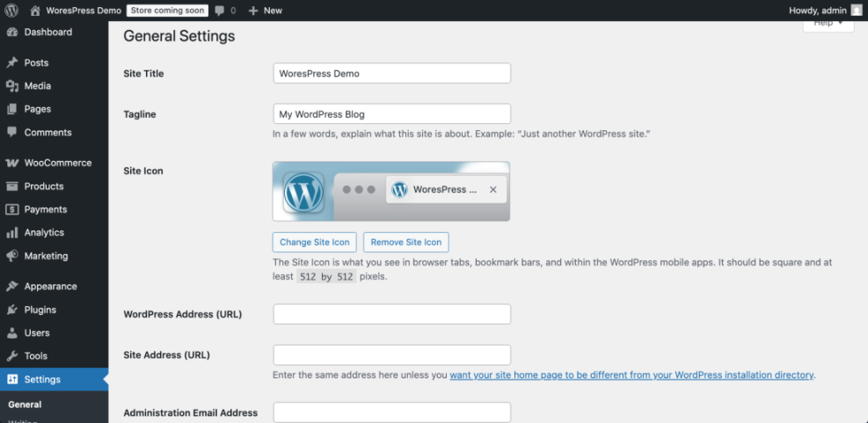Open the New content menu label
This screenshot has width=868, height=423.
tap(273, 11)
